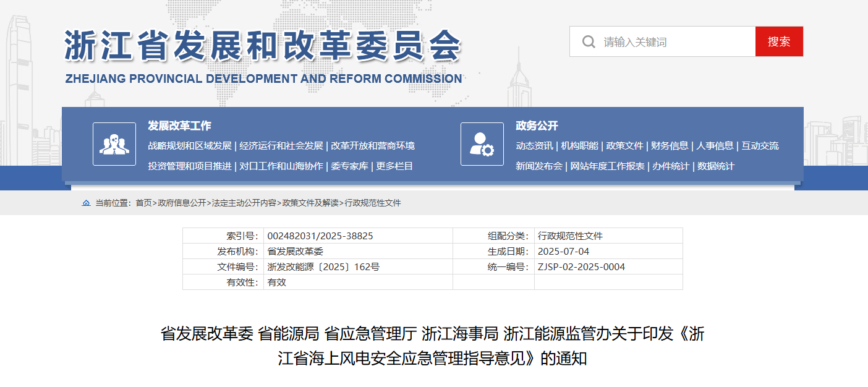Select 对口工作和山海协作 link
Screen dimensions: 868x387
click(281, 166)
